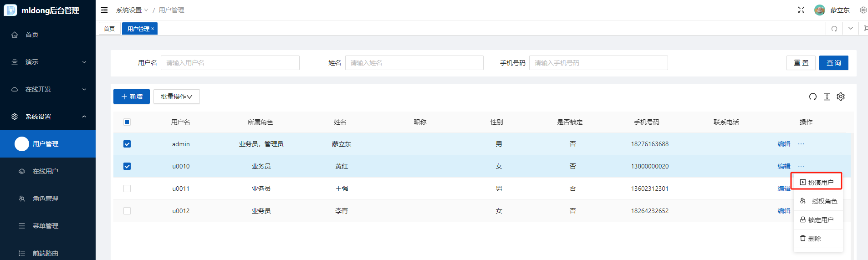The image size is (868, 260).
Task: Collapse the 系统设置 sidebar menu
Action: point(48,117)
